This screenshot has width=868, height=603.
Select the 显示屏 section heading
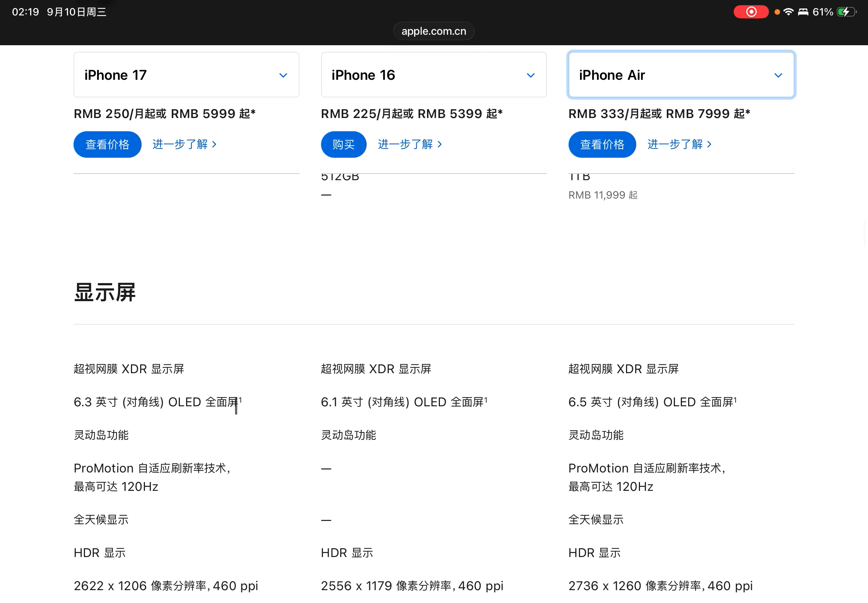click(105, 292)
